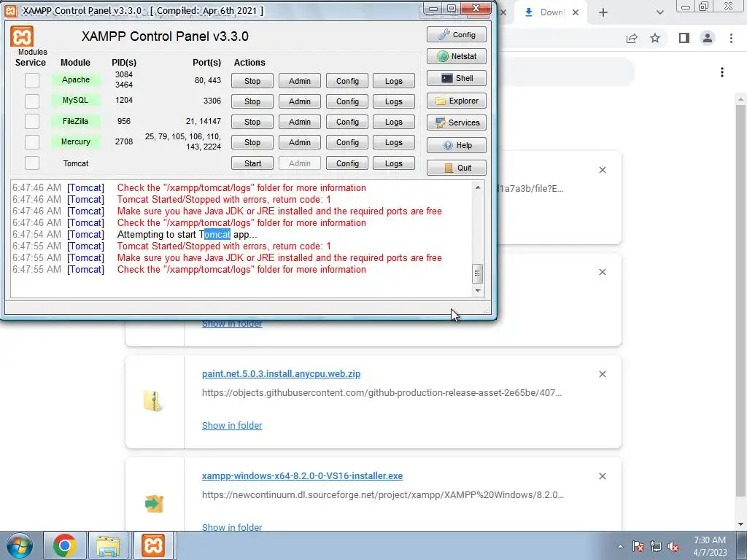Toggle the Apache service checkbox
Screen dimensions: 747x560
click(x=32, y=80)
